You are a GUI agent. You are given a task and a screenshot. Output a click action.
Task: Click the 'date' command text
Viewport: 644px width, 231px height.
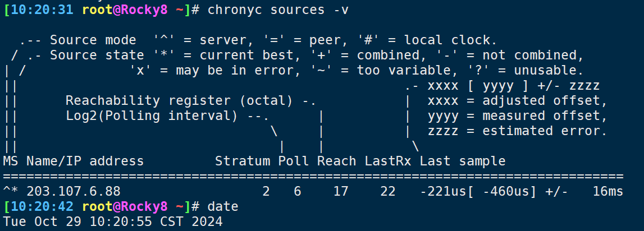(x=223, y=206)
